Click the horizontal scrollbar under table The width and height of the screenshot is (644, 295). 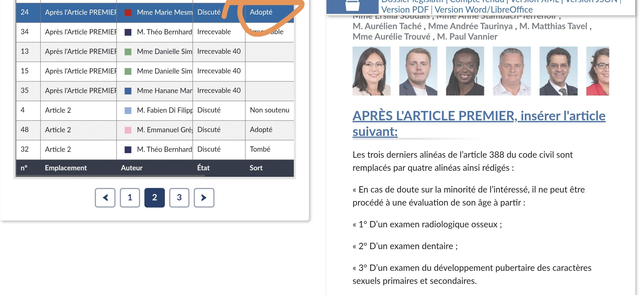click(111, 176)
